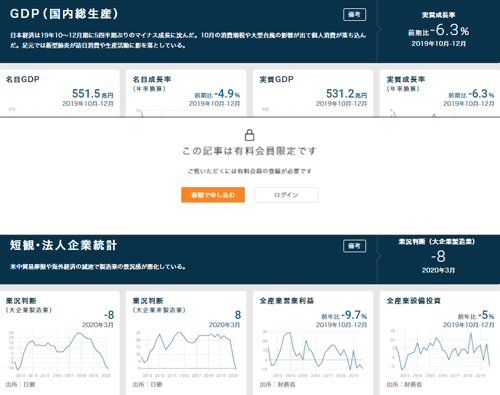Open the 備考 note in 短観 header
This screenshot has width=500, height=395.
pyautogui.click(x=354, y=246)
